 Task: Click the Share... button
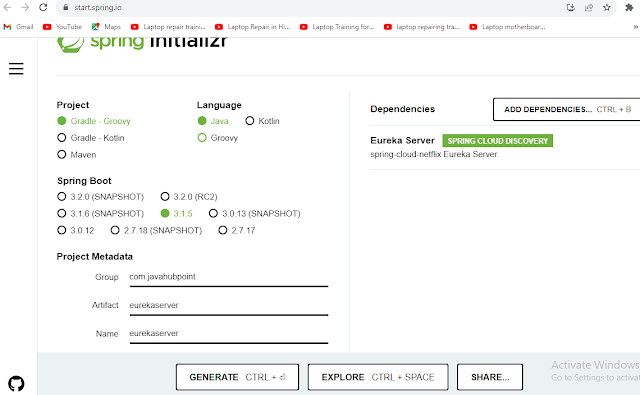pos(490,377)
